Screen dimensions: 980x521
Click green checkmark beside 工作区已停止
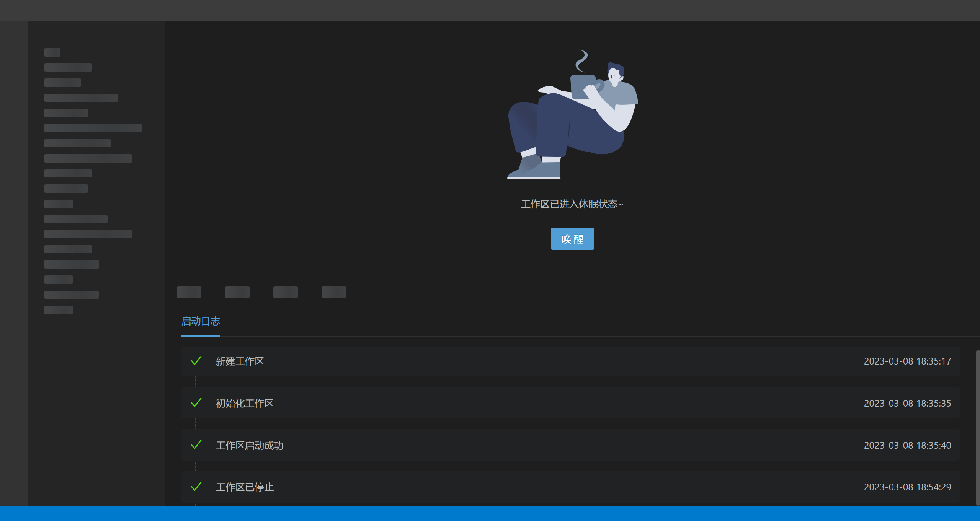(x=196, y=487)
